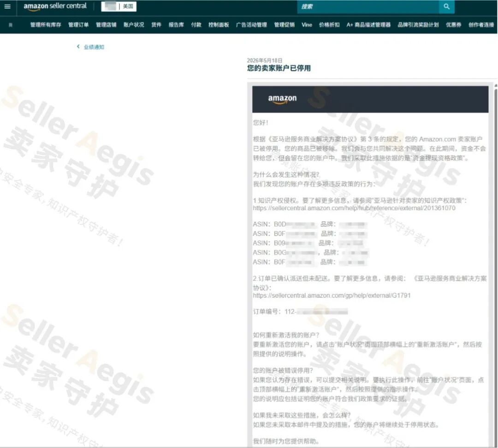Click the ASIN row starting B0G

[x=311, y=253]
